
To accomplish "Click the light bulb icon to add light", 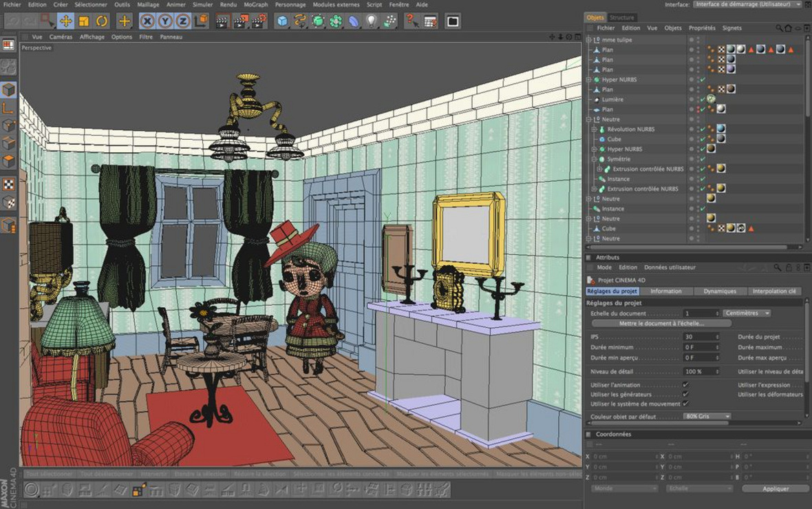I will [x=372, y=21].
